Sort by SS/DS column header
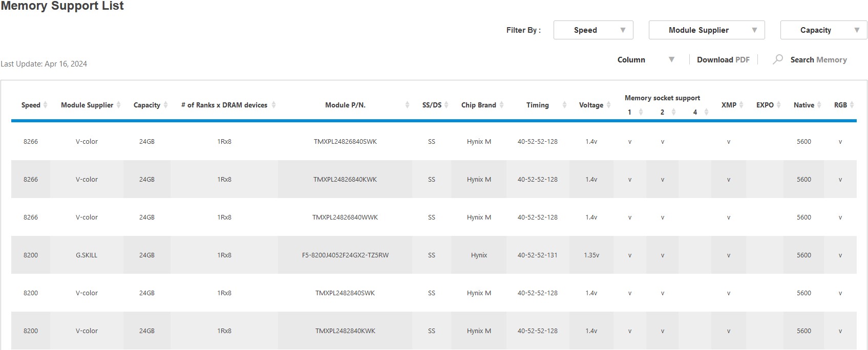The image size is (868, 350). coord(432,105)
